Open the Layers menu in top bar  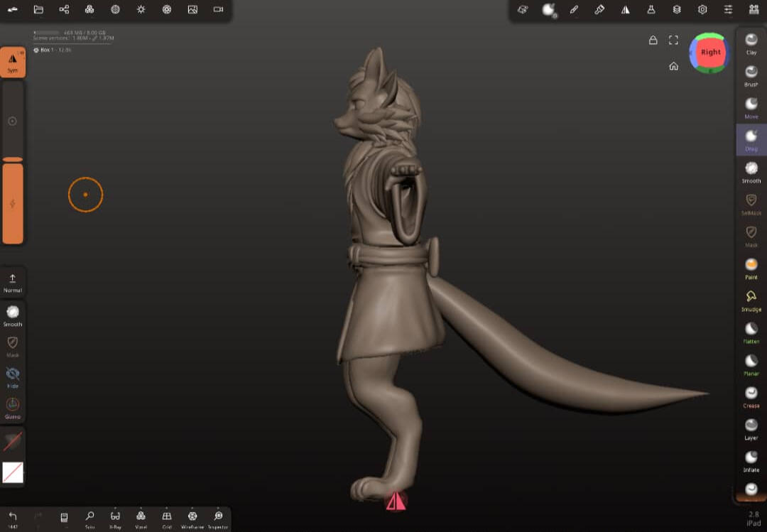[x=677, y=9]
